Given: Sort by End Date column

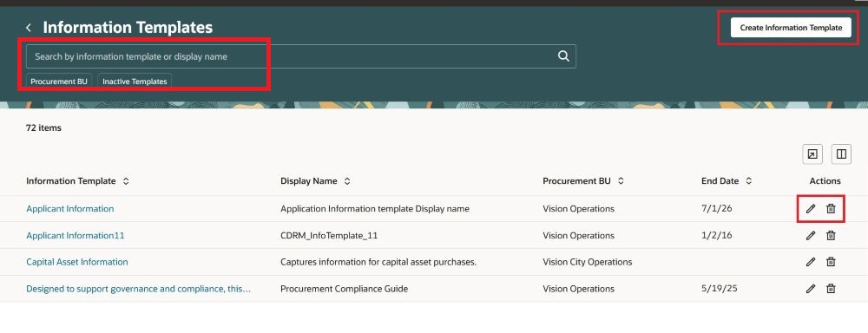Looking at the screenshot, I should 748,181.
